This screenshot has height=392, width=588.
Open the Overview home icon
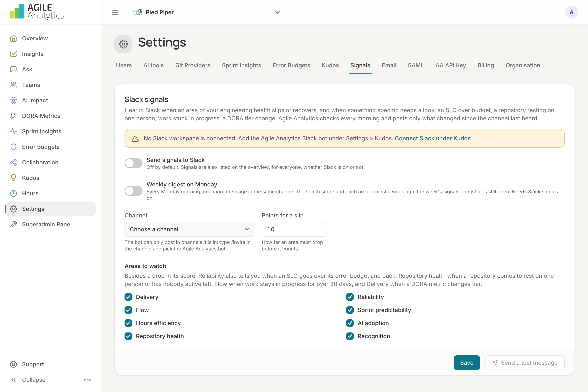tap(13, 38)
